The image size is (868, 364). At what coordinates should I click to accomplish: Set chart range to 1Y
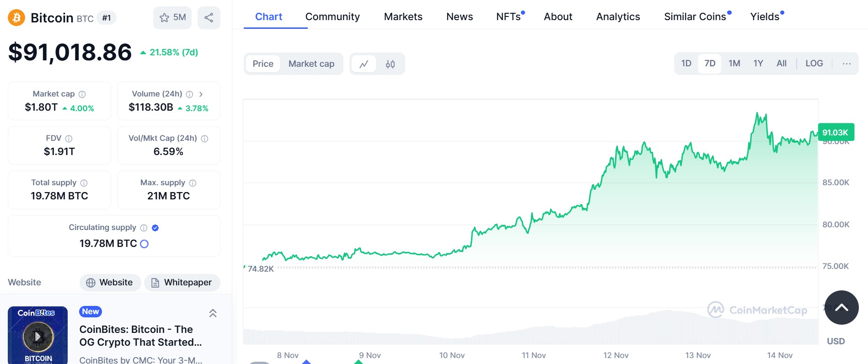758,64
